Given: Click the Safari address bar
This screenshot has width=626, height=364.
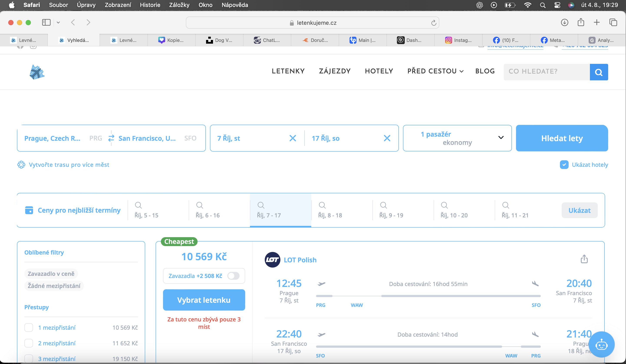Looking at the screenshot, I should (312, 23).
